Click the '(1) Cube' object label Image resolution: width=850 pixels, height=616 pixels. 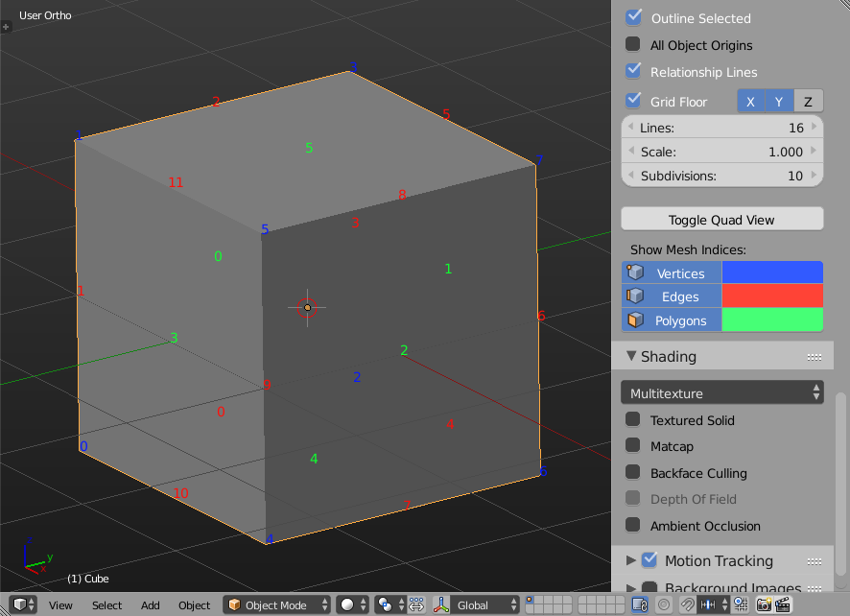88,579
